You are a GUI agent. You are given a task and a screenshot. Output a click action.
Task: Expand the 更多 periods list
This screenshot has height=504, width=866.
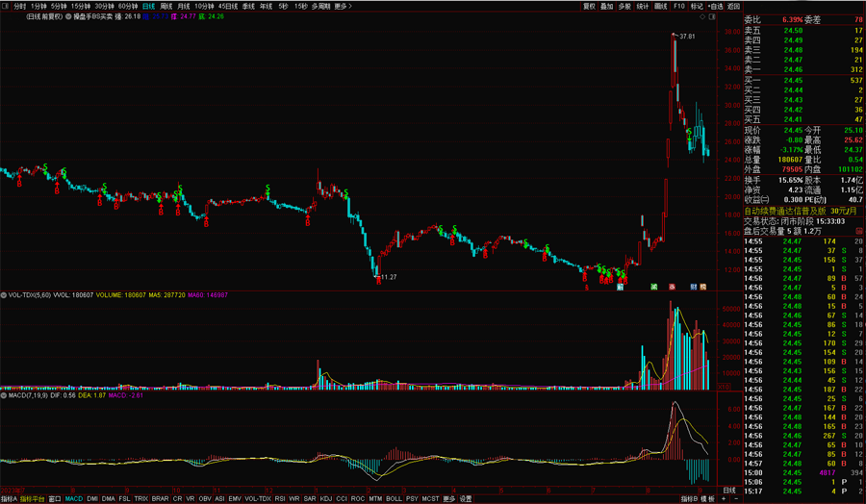[x=342, y=6]
